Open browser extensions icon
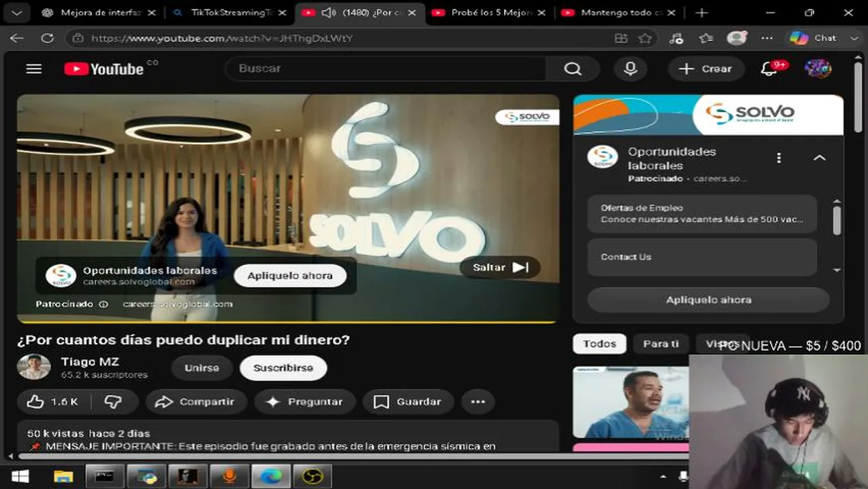868x489 pixels. (676, 38)
